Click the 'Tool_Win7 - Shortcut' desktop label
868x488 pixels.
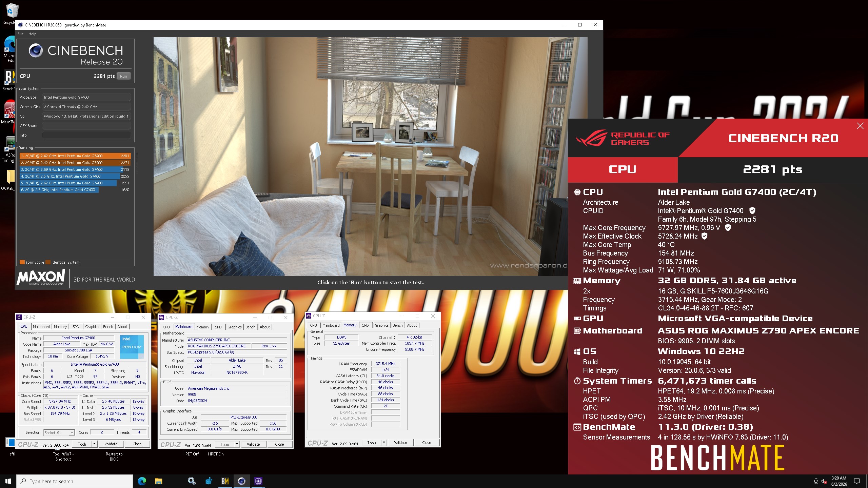pos(63,456)
